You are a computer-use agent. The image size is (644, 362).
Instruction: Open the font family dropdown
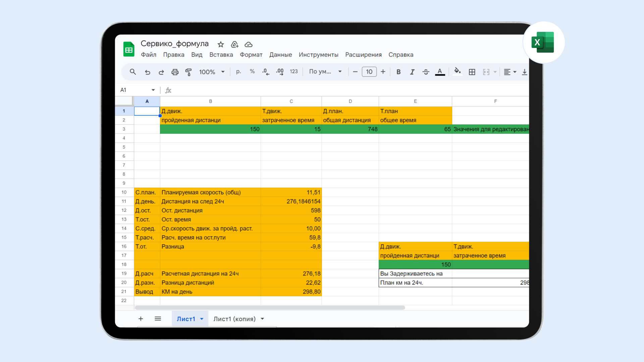(325, 71)
